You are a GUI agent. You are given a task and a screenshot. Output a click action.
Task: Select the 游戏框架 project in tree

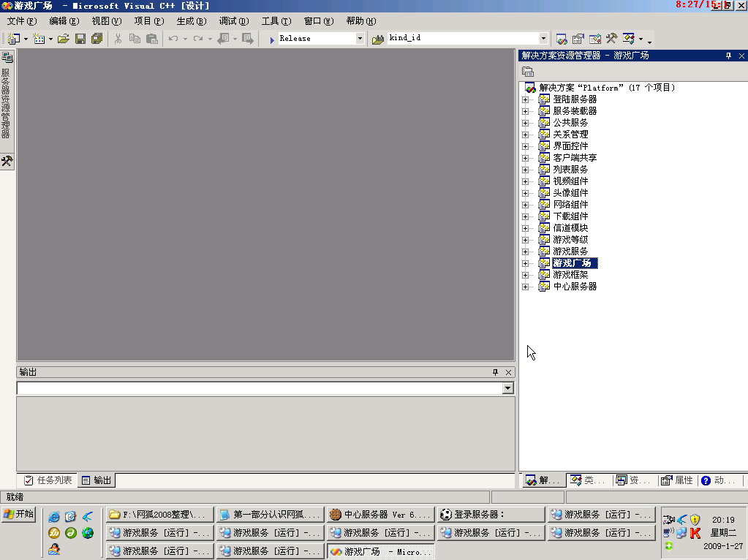[x=570, y=275]
